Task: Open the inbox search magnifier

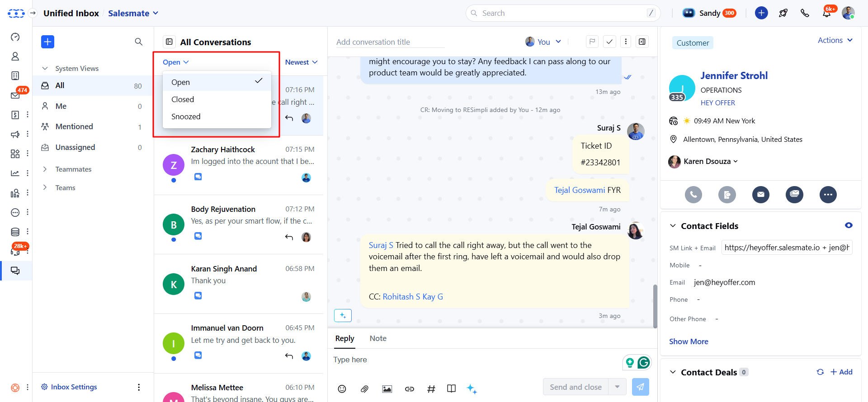Action: click(x=139, y=42)
